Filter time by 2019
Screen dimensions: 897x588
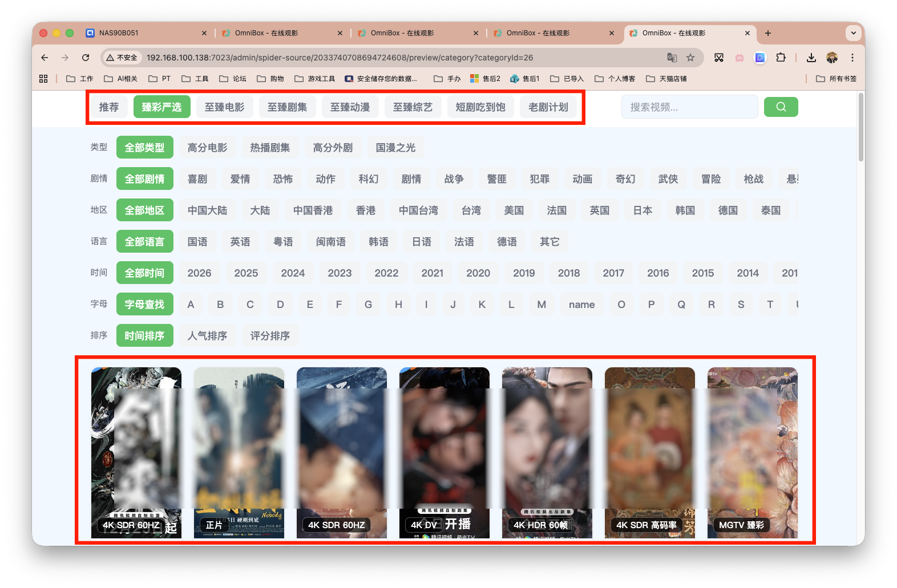(524, 273)
